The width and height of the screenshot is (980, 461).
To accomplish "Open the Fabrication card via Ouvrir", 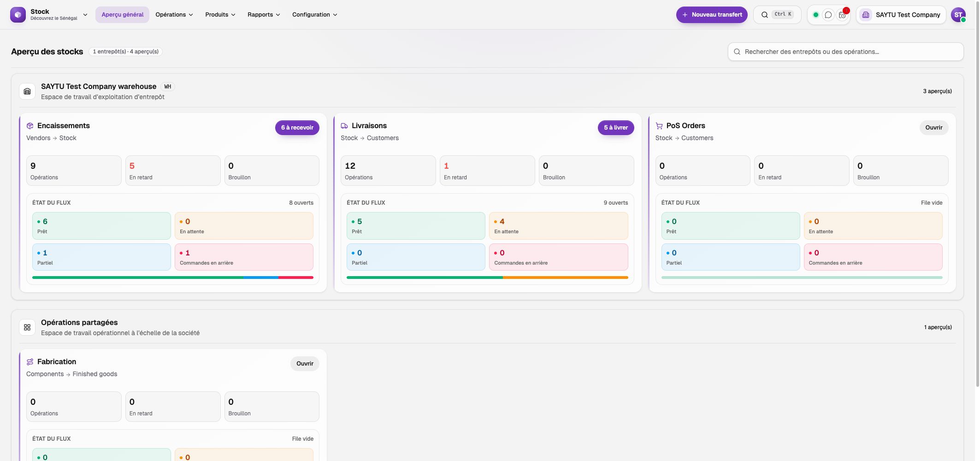I will tap(305, 364).
